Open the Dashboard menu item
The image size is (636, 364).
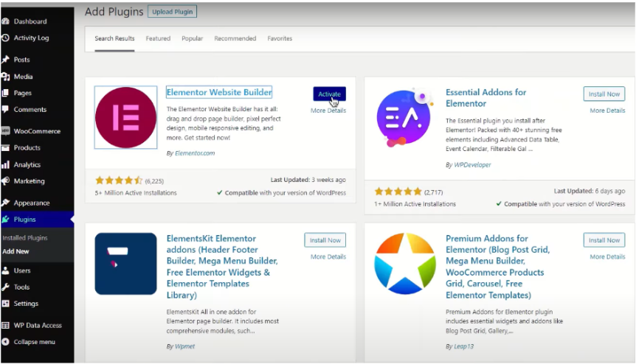pyautogui.click(x=30, y=21)
